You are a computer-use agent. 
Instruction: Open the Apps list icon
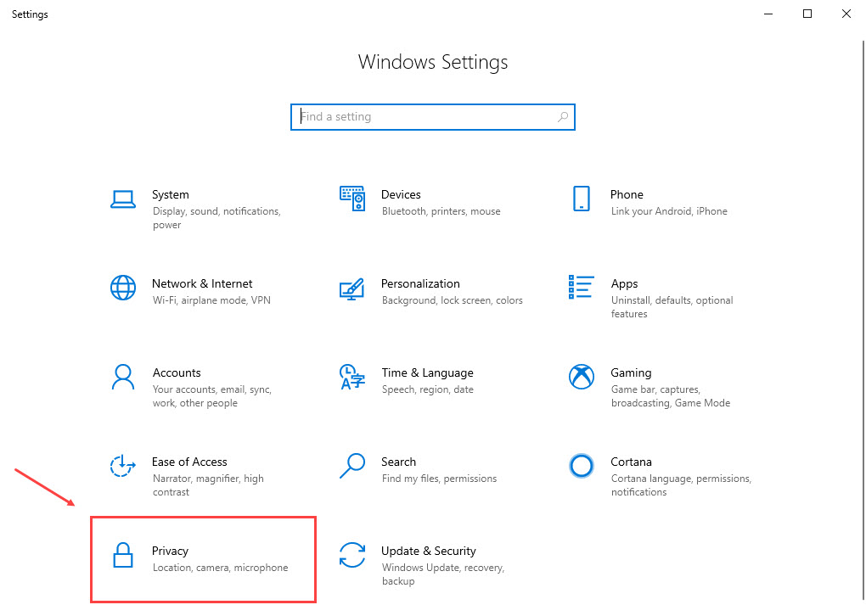pyautogui.click(x=581, y=287)
